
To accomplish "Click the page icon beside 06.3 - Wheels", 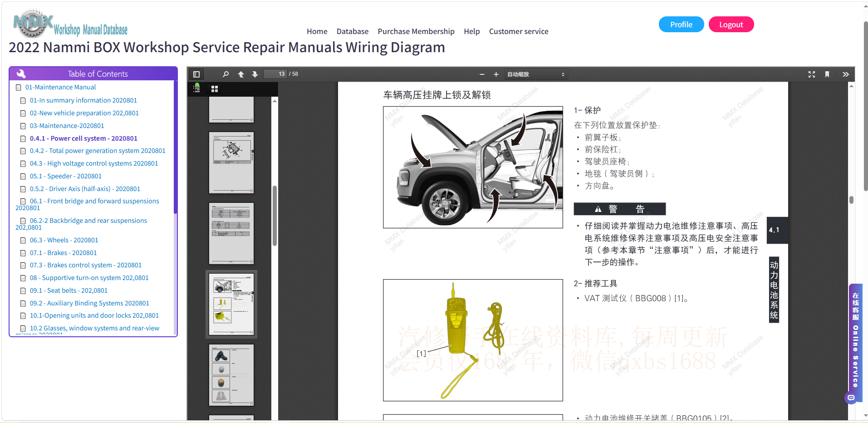I will [x=23, y=240].
